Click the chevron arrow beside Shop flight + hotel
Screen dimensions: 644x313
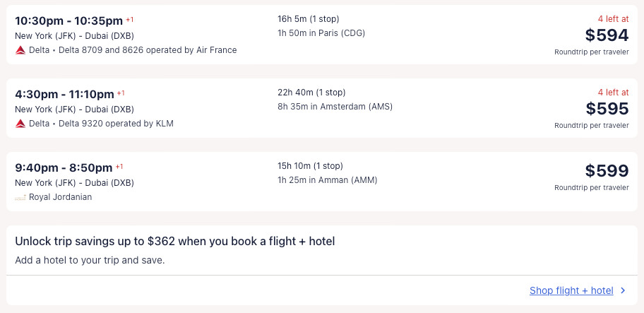click(623, 290)
